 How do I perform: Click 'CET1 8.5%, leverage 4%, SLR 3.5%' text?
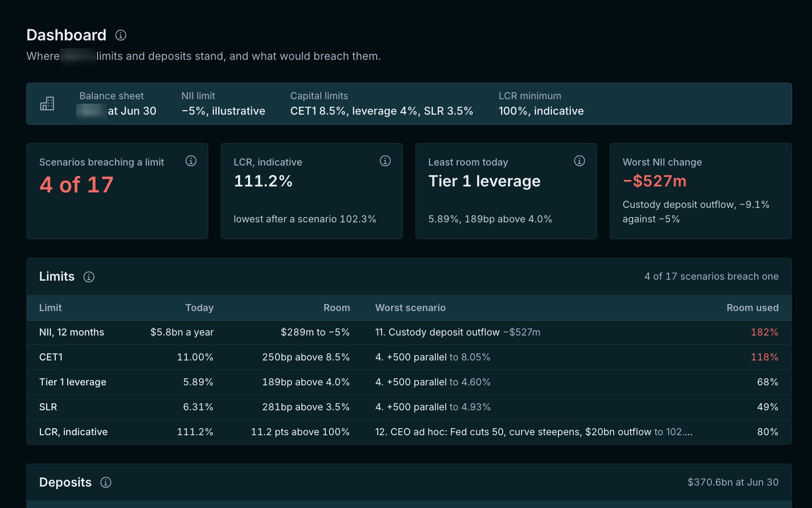tap(382, 111)
